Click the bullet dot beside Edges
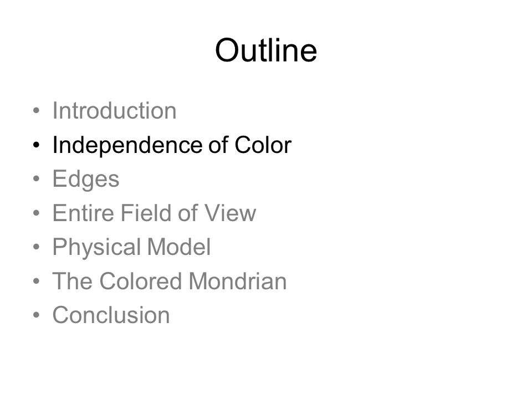 click(37, 179)
